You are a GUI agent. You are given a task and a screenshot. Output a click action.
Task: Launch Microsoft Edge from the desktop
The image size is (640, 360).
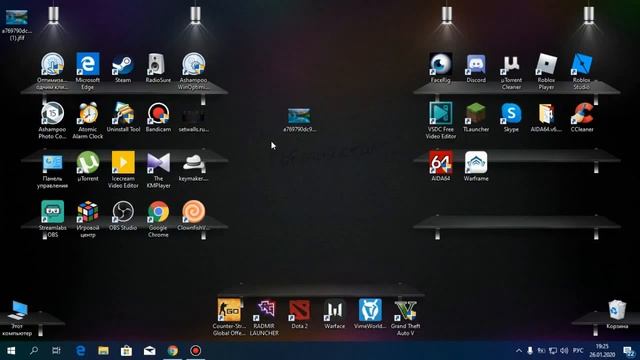click(87, 71)
